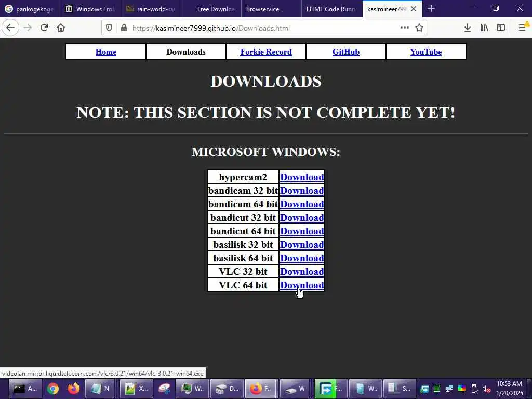
Task: Bookmark this page with the star
Action: 419,28
